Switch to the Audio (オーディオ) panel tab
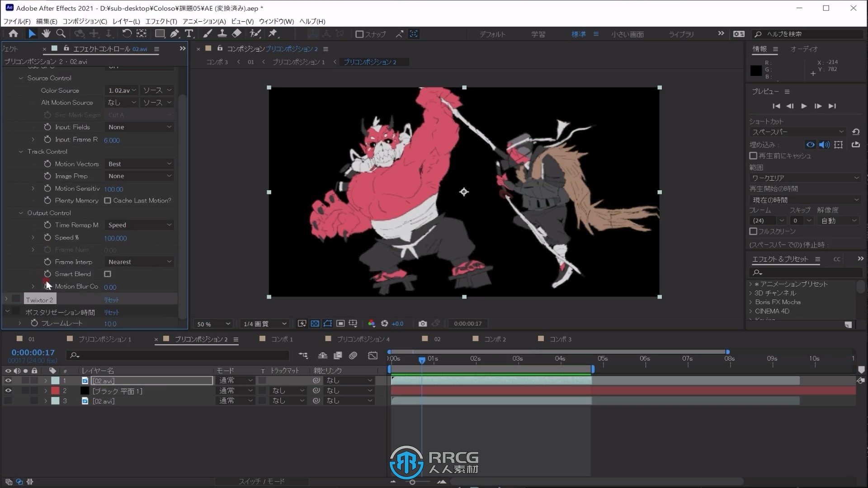Screen dimensions: 868x488 coord(804,49)
